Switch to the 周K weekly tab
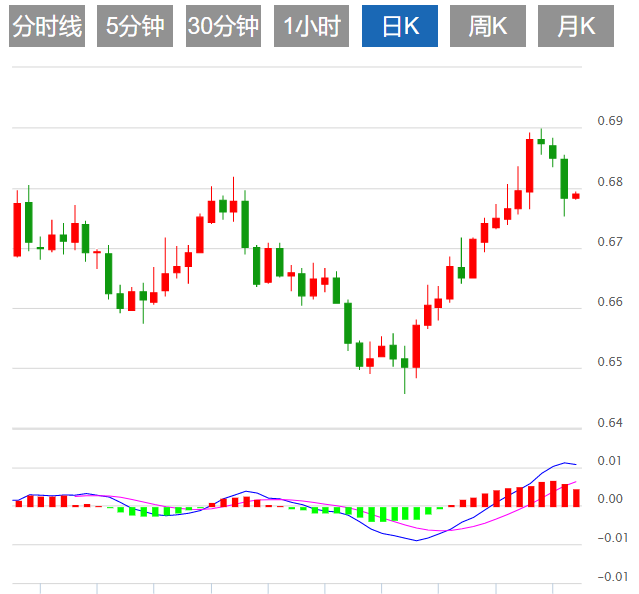Image resolution: width=639 pixels, height=594 pixels. click(488, 26)
